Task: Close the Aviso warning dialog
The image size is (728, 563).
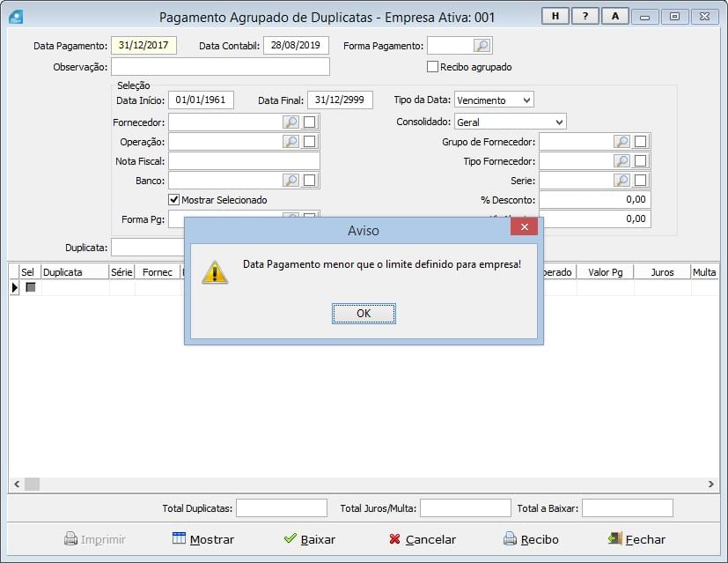Action: coord(524,227)
